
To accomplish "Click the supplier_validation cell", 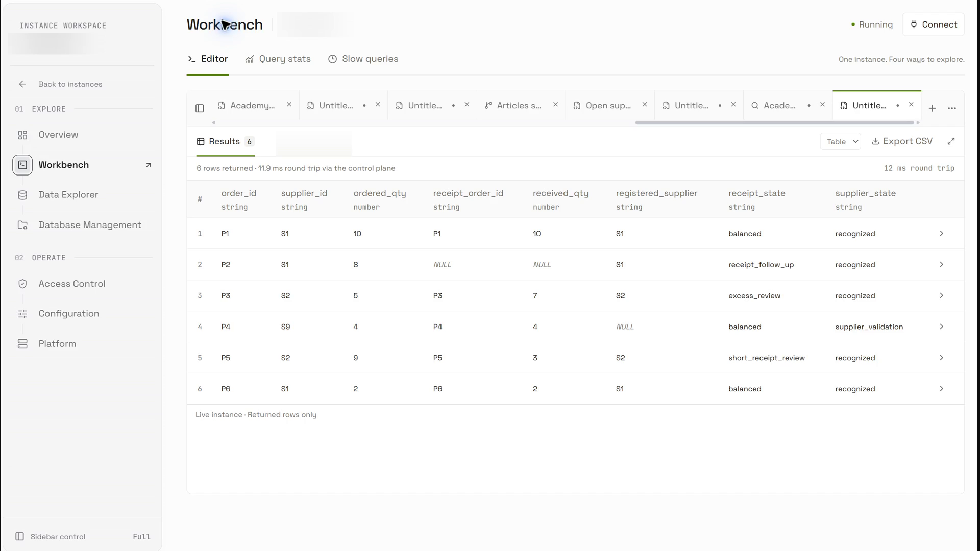I will coord(869,327).
